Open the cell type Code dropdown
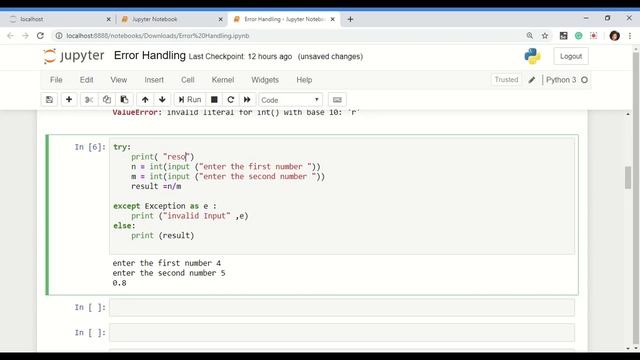Viewport: 640px width, 360px height. (x=290, y=100)
